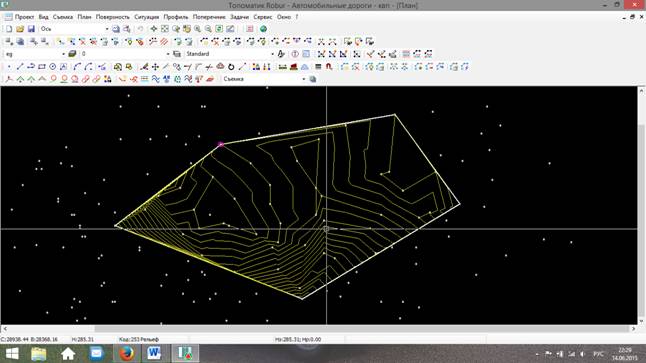Click the Undo arrow icon
This screenshot has height=363, width=646.
pos(140,29)
